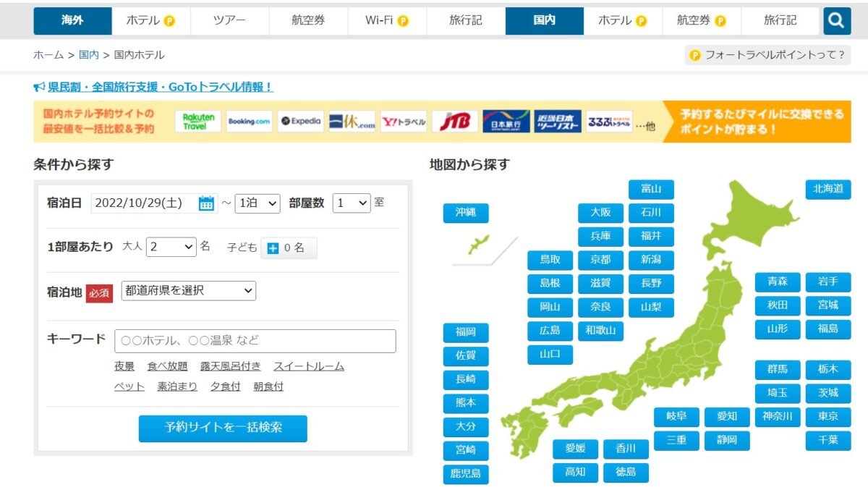Select the 近畿日本ツーリスト logo

(x=557, y=121)
